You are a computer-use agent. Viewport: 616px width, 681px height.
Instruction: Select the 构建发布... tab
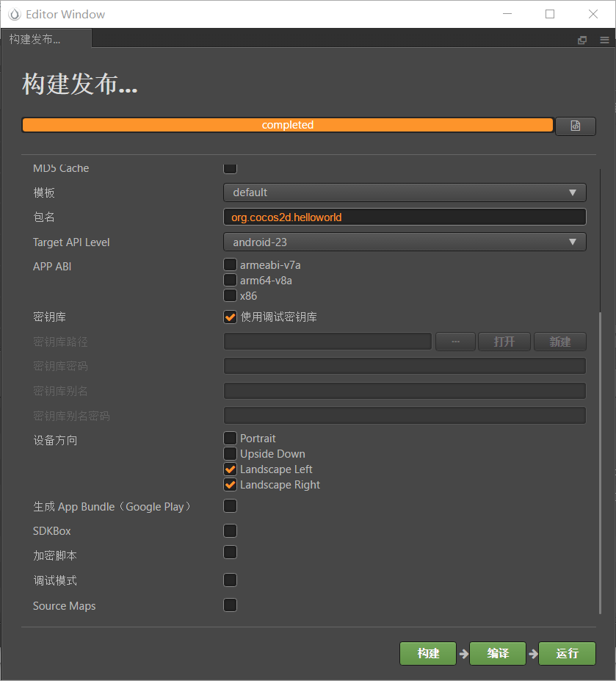pyautogui.click(x=35, y=40)
